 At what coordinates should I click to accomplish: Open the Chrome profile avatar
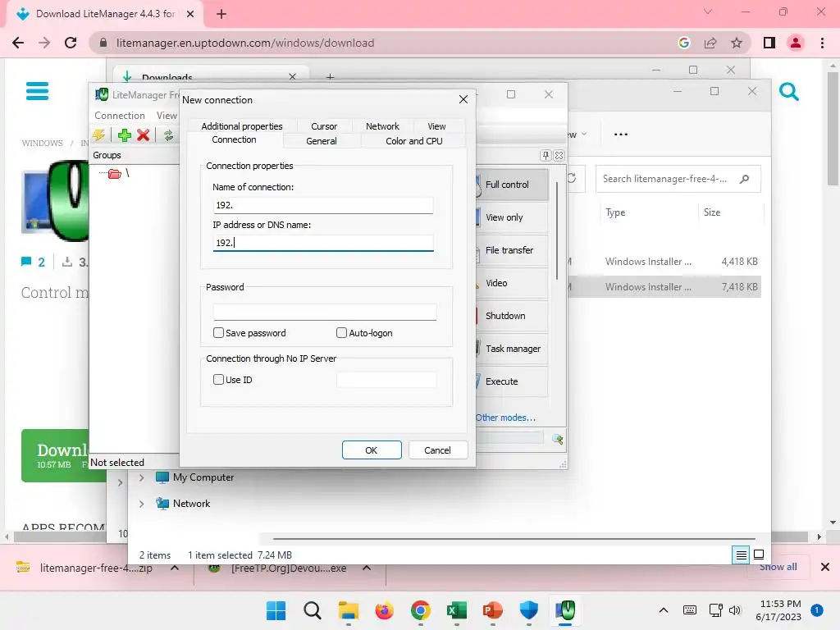pyautogui.click(x=796, y=43)
